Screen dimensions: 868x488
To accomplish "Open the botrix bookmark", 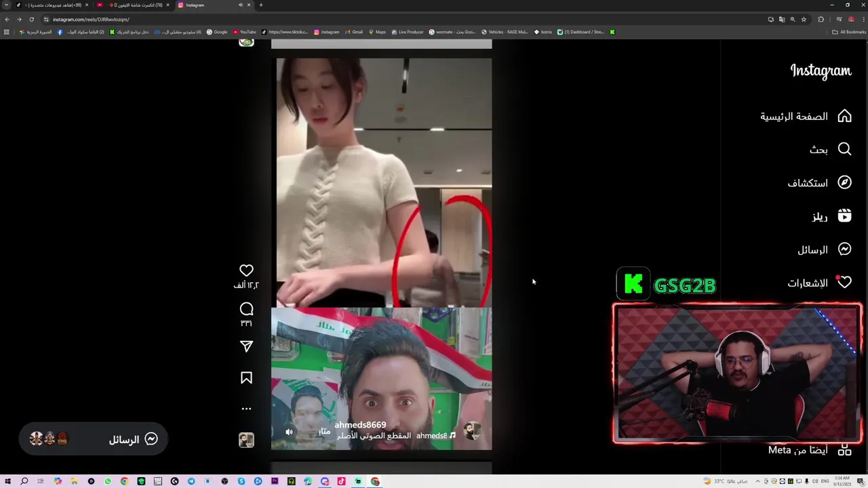I will point(543,32).
